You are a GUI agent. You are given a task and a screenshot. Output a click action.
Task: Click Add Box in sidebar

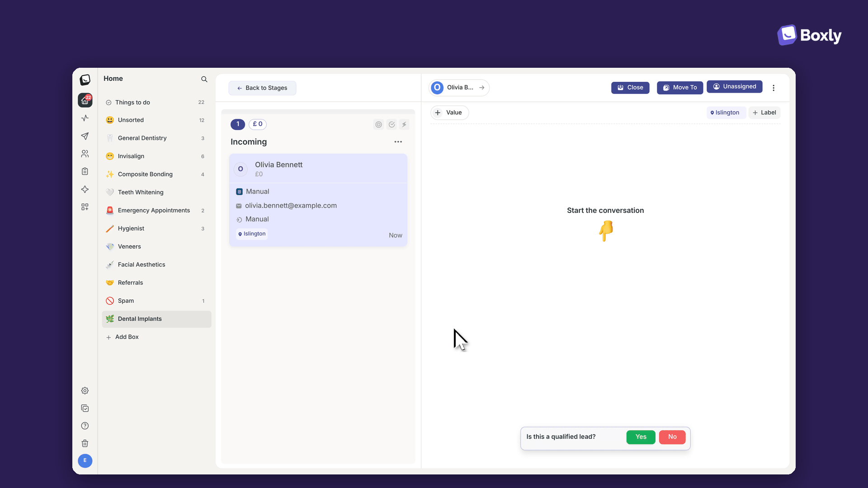coord(123,337)
